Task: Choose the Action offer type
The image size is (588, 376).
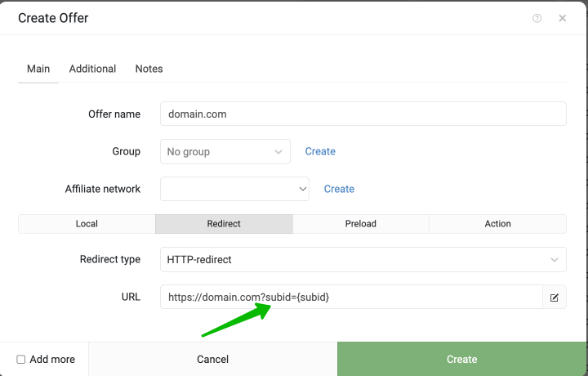Action: [x=497, y=224]
